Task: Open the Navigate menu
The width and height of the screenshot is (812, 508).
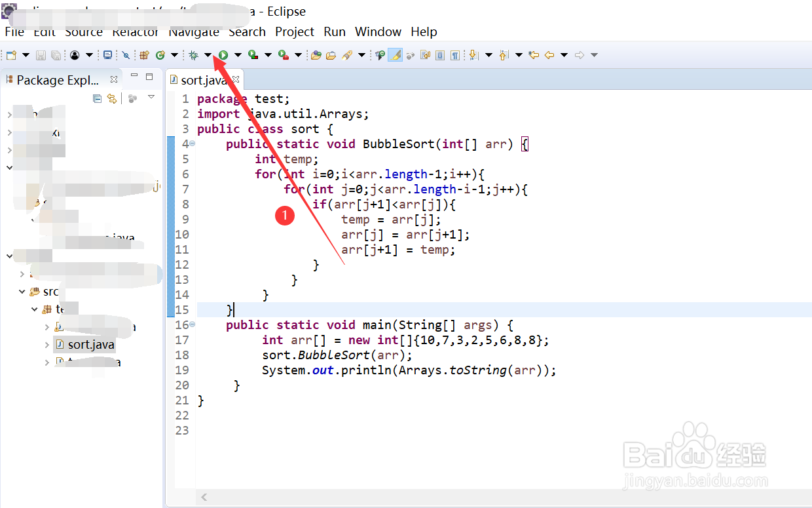Action: tap(194, 31)
